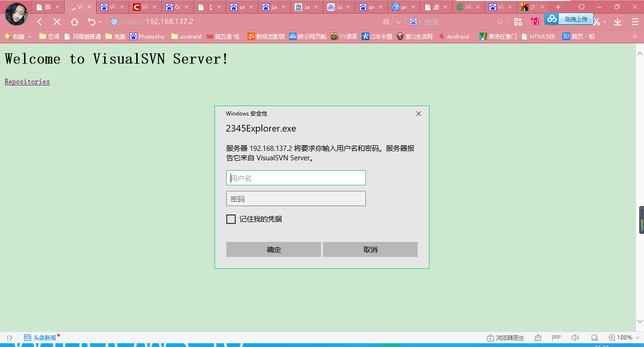Click the page scrollbar down arrow
The height and width of the screenshot is (347, 644).
click(640, 321)
